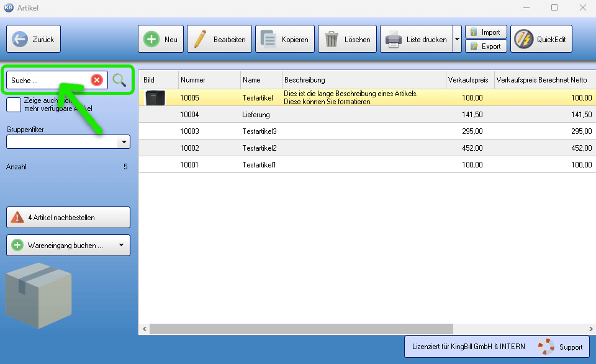Click the Löschen trash can button
596x364 pixels.
[348, 39]
